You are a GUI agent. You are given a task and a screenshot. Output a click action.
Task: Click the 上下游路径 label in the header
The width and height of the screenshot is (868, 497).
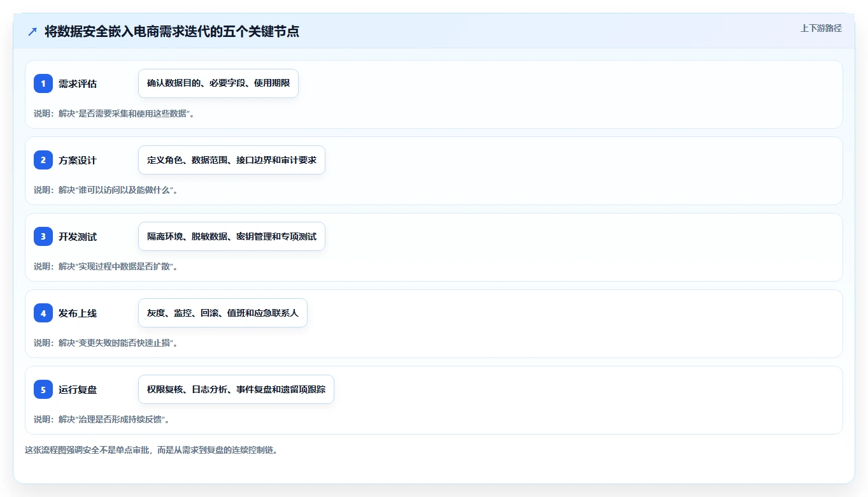[x=821, y=28]
